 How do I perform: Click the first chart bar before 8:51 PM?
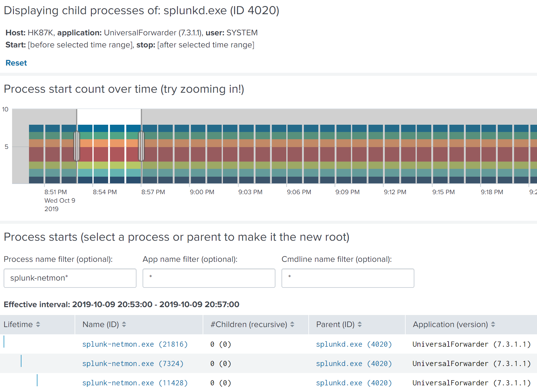click(36, 154)
